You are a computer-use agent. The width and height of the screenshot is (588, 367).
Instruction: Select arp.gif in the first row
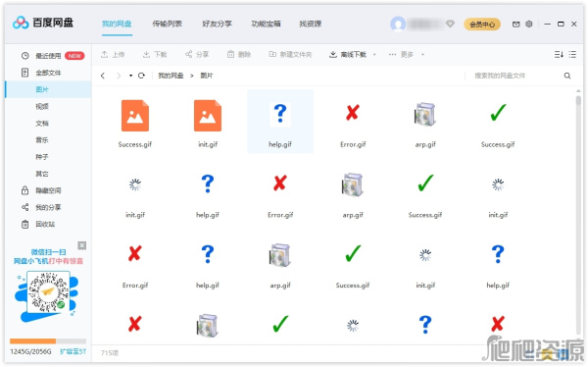[x=425, y=124]
